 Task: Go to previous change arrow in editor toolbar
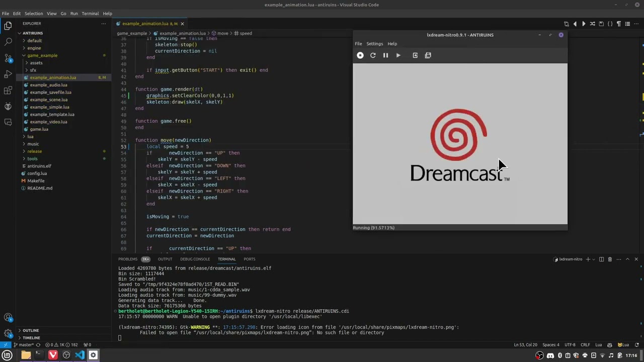click(575, 24)
